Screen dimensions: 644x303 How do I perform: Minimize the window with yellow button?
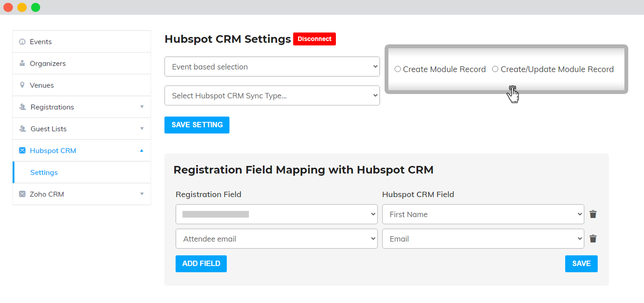pos(22,7)
